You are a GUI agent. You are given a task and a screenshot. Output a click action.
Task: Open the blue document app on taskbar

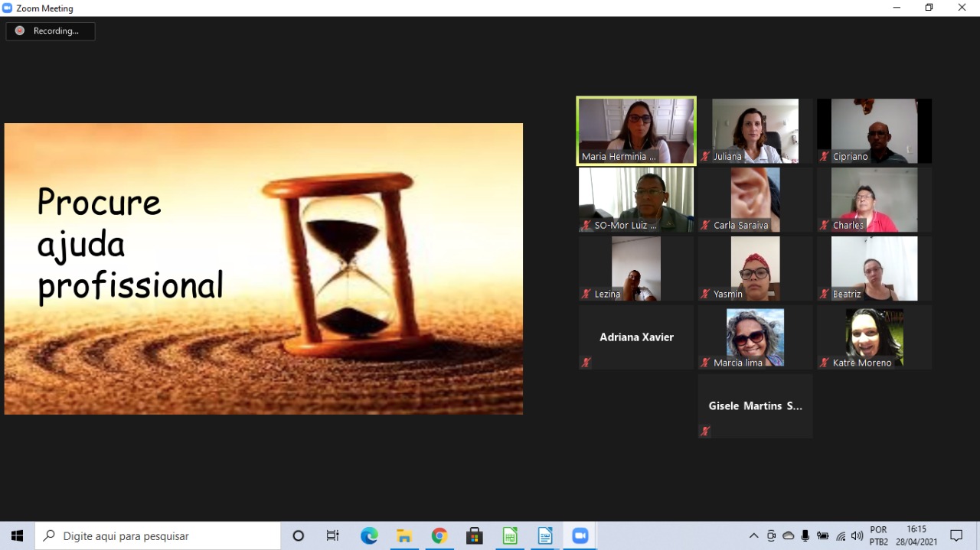point(545,535)
